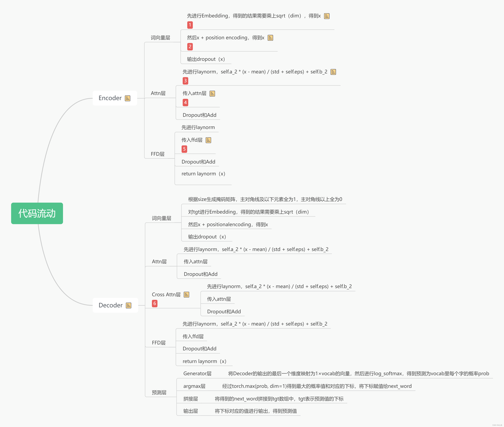504x427 pixels.
Task: Click Cross Attn层's 传入attn层 node
Action: pyautogui.click(x=219, y=299)
